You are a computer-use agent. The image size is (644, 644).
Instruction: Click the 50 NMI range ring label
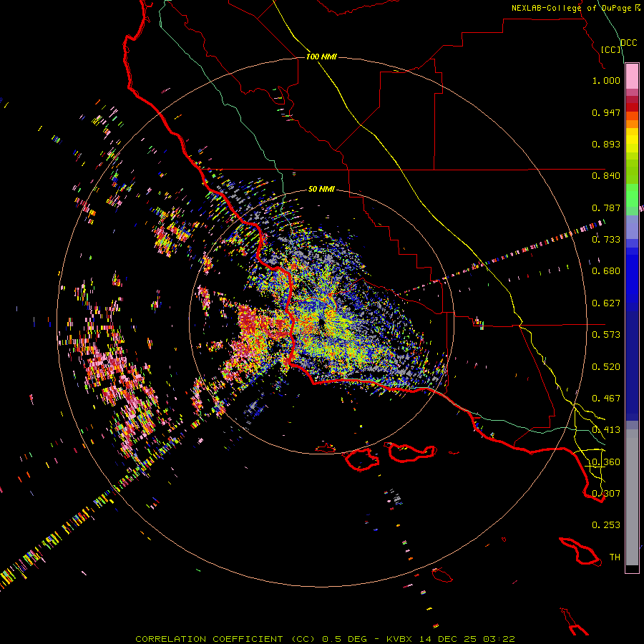click(321, 189)
